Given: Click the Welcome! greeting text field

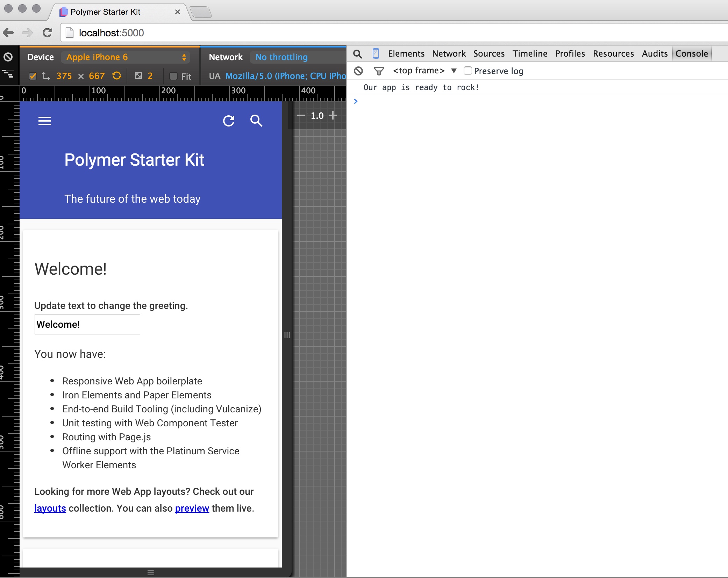Looking at the screenshot, I should coord(87,324).
